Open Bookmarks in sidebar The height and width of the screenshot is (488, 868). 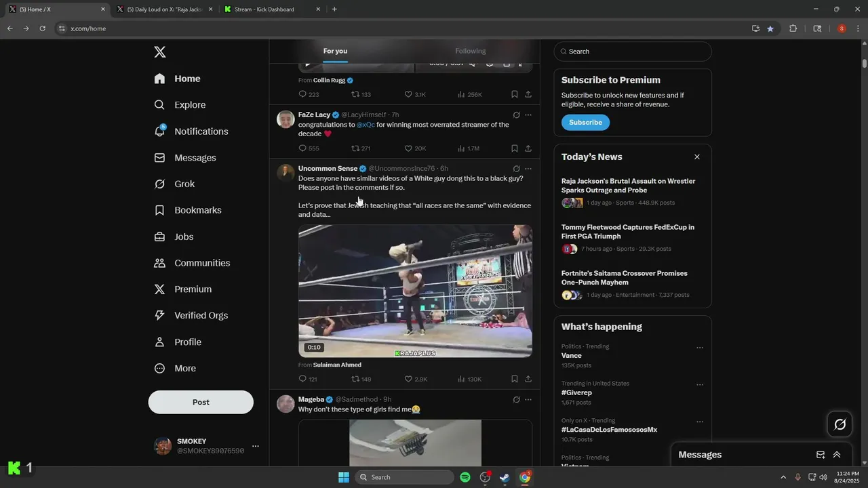point(188,210)
